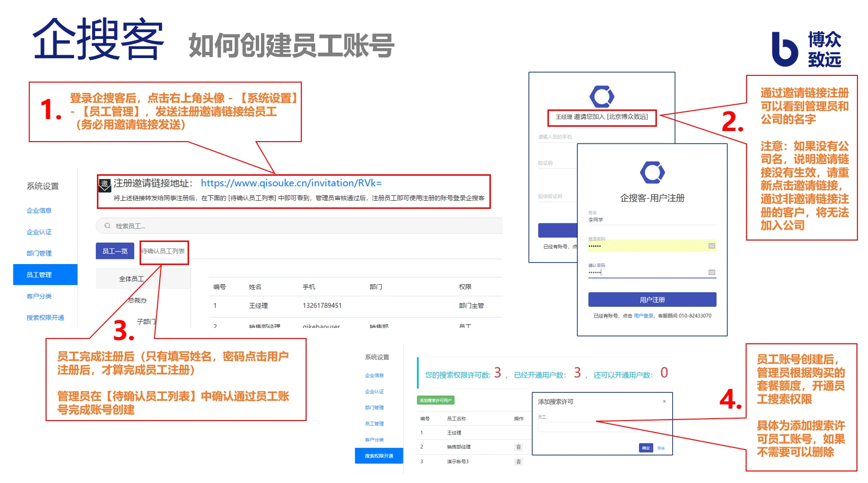Follow the 用户登录 link under the register button
The width and height of the screenshot is (868, 483).
click(x=643, y=316)
